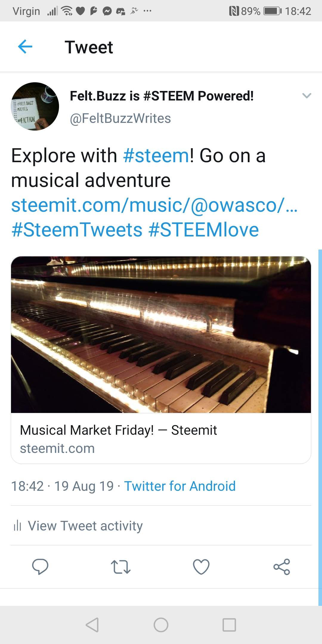Tap the #STEEMlove hashtag
Image resolution: width=322 pixels, height=644 pixels.
[x=204, y=230]
